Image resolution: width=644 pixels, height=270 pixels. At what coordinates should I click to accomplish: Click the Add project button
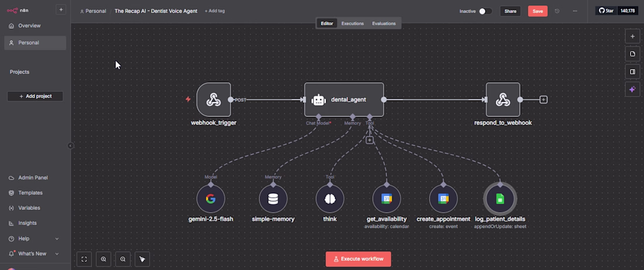pyautogui.click(x=35, y=96)
